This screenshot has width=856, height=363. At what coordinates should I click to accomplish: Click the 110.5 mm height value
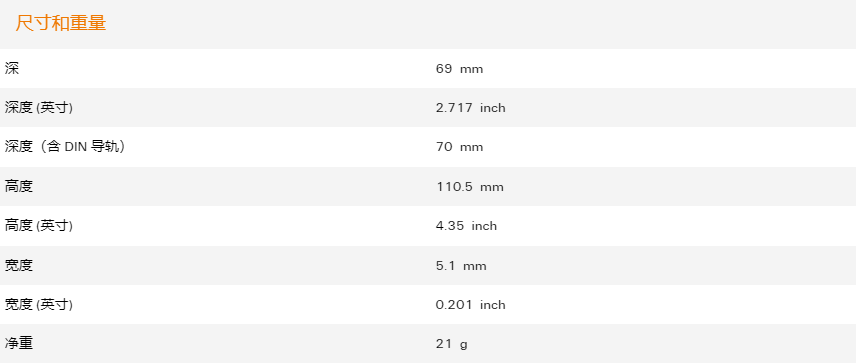click(469, 187)
